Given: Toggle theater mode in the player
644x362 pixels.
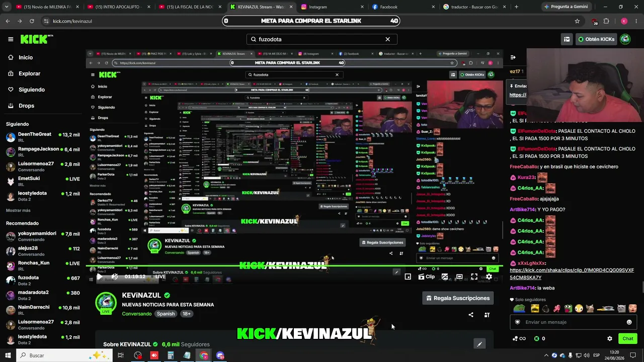Looking at the screenshot, I should pyautogui.click(x=459, y=277).
